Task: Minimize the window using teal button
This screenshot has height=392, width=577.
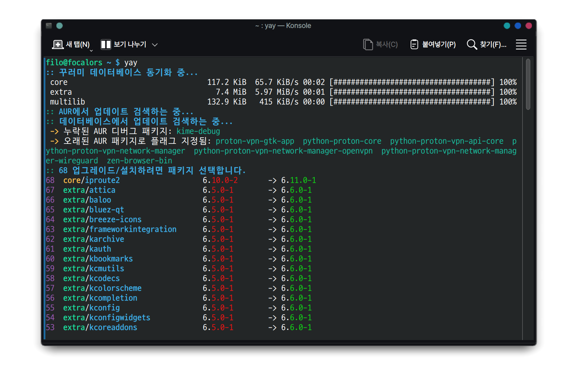Action: 507,25
